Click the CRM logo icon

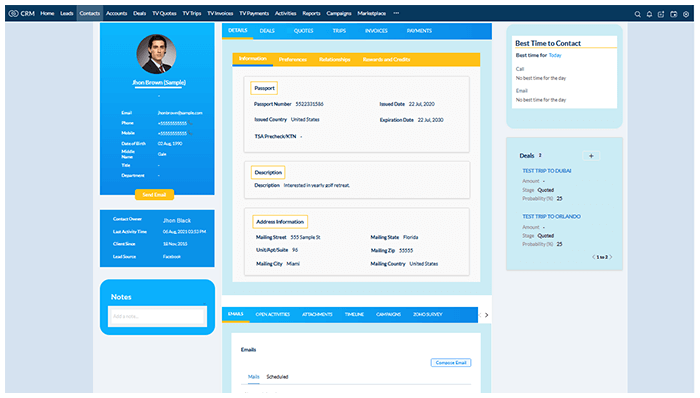[x=13, y=13]
